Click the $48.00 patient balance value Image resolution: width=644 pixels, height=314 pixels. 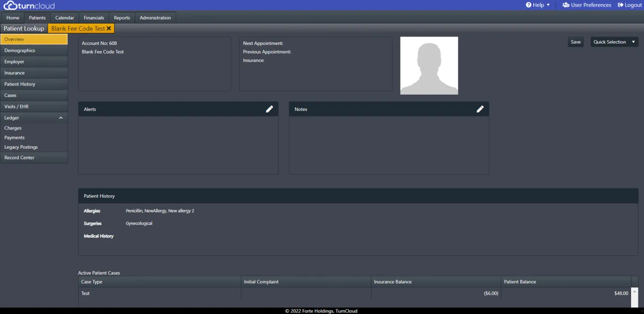tap(621, 293)
